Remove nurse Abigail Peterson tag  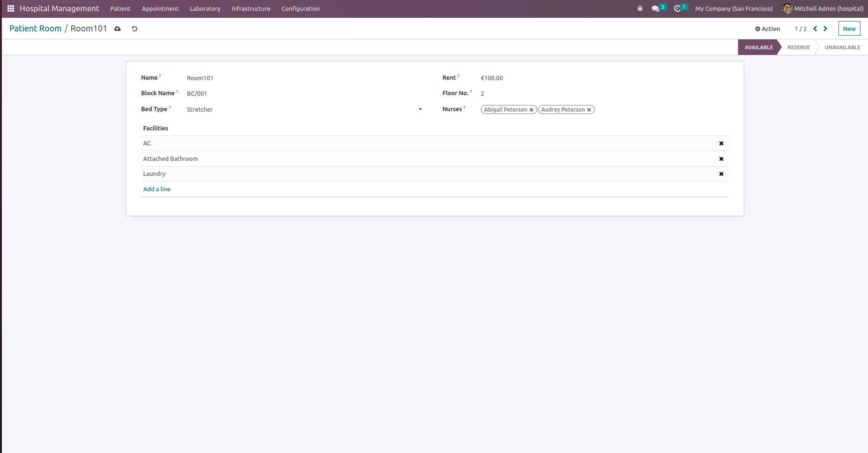click(x=531, y=110)
